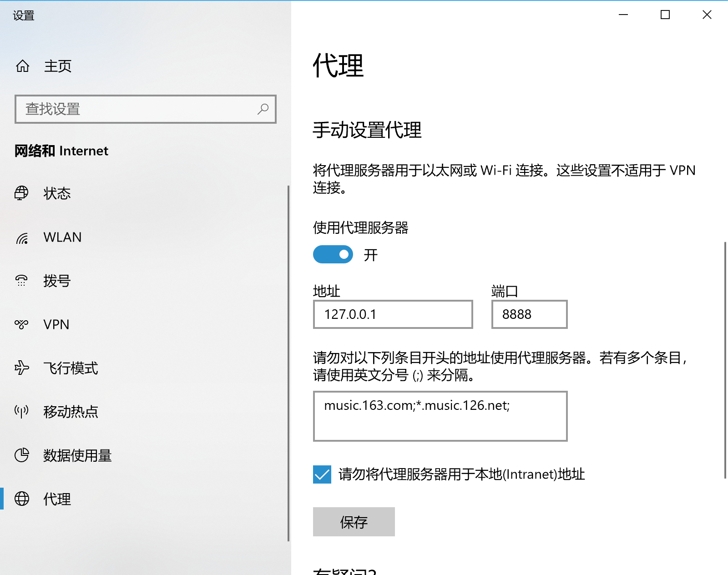Click the 开 label next to the toggle
Image resolution: width=728 pixels, height=575 pixels.
coord(371,255)
